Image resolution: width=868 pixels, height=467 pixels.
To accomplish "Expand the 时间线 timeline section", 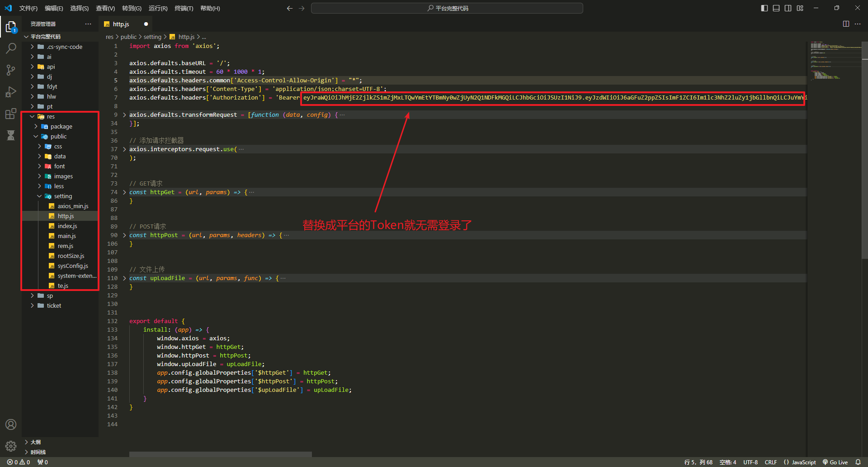I will tap(60, 452).
